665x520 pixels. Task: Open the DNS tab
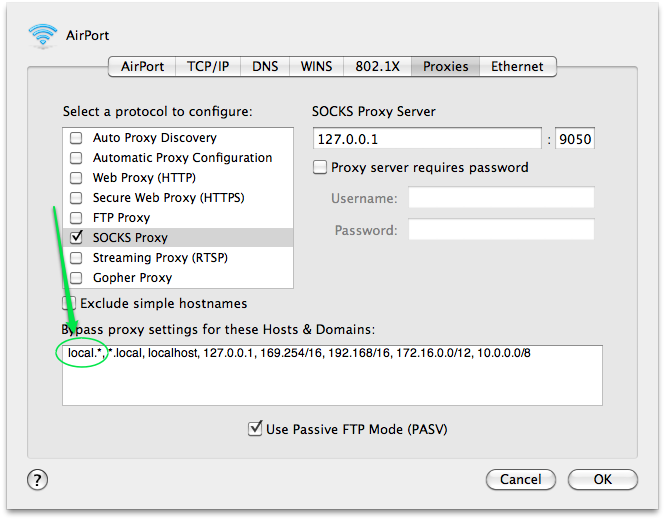pyautogui.click(x=265, y=67)
